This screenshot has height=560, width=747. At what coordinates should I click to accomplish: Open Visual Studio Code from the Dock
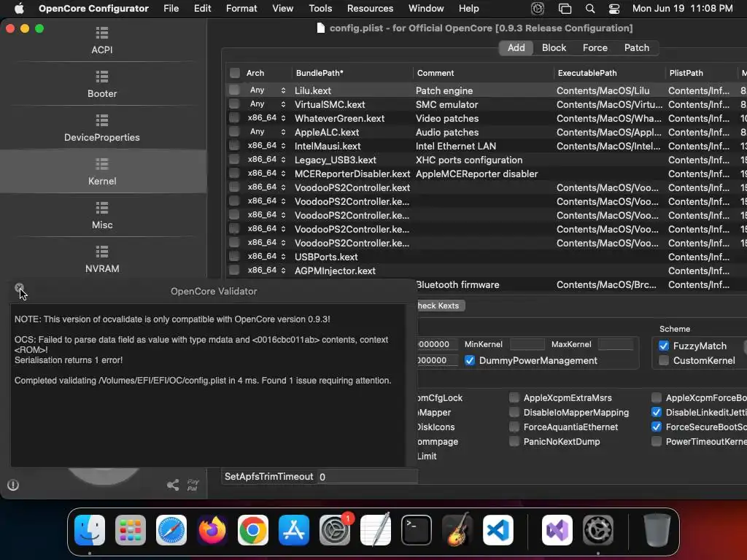click(x=498, y=530)
